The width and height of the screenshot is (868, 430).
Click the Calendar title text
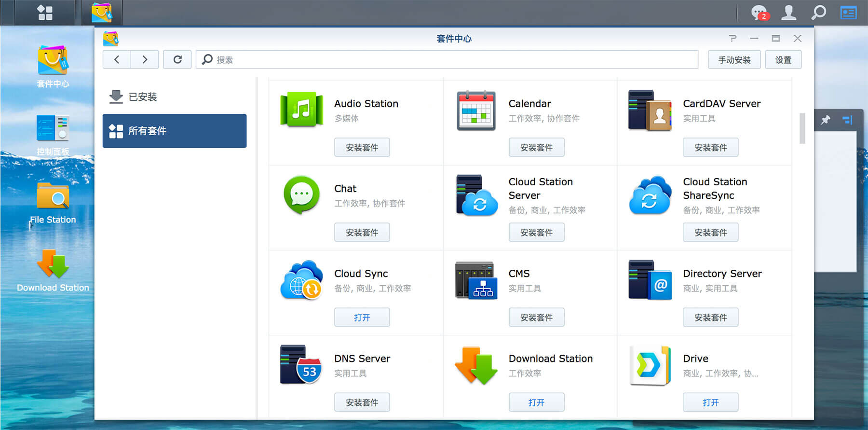click(x=529, y=104)
